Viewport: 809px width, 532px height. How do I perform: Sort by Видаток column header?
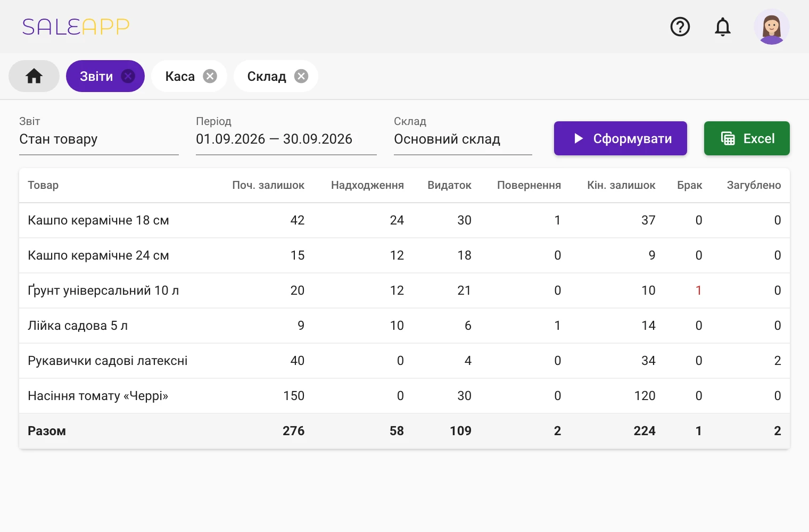[449, 185]
